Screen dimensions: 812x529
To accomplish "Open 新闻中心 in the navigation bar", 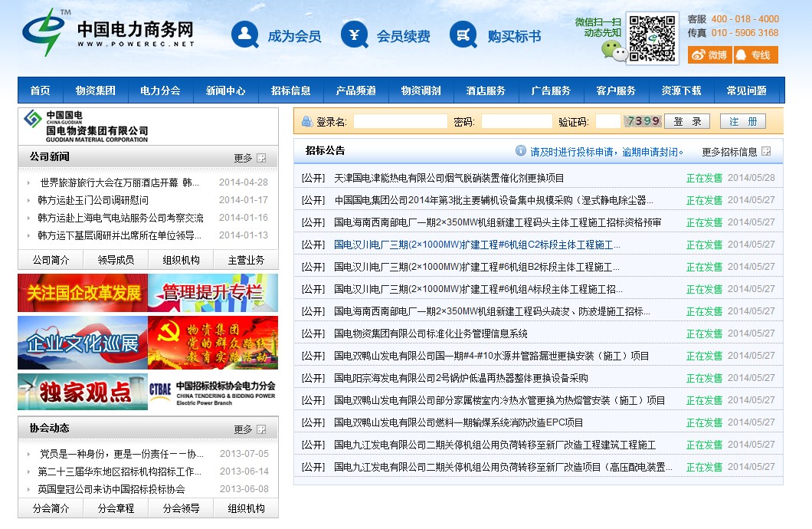I will [226, 90].
